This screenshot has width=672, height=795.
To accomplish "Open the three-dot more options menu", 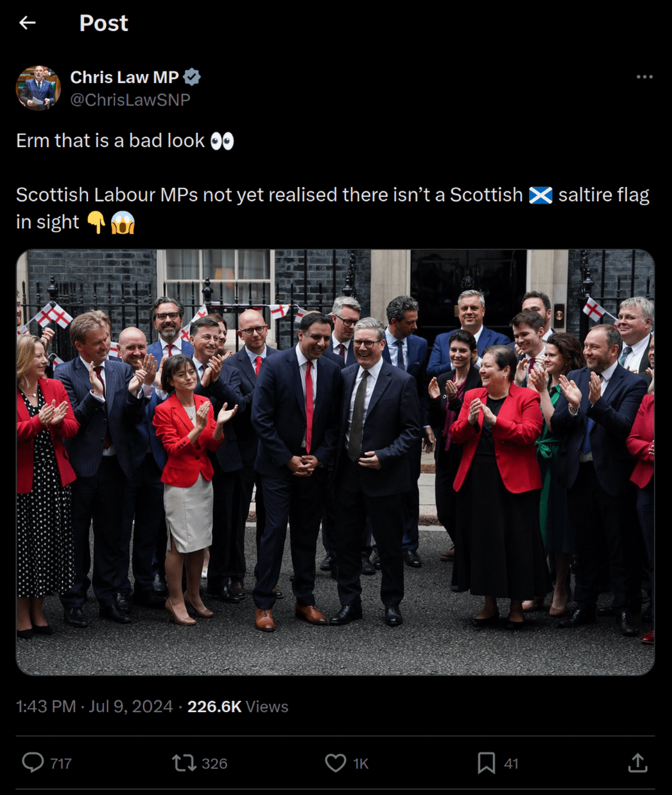I will click(644, 77).
